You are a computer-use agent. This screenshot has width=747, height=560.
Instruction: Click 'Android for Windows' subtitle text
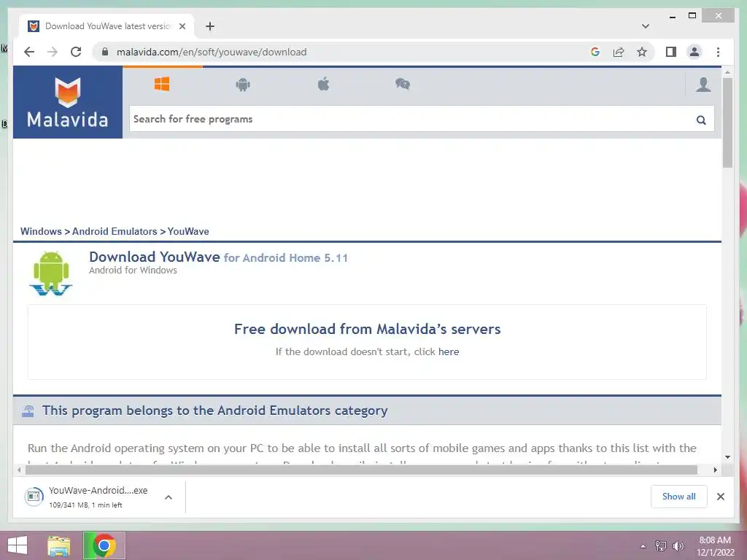[x=133, y=271]
